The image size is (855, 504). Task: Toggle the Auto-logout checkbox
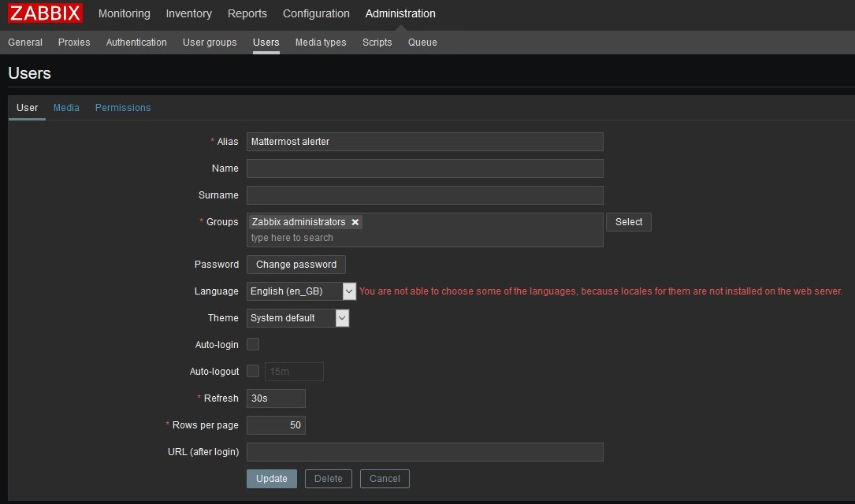click(x=253, y=371)
